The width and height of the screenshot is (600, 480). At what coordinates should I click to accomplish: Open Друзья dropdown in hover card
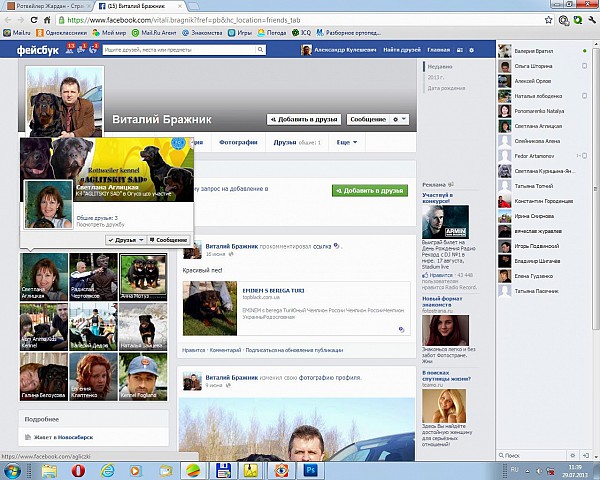(x=126, y=240)
